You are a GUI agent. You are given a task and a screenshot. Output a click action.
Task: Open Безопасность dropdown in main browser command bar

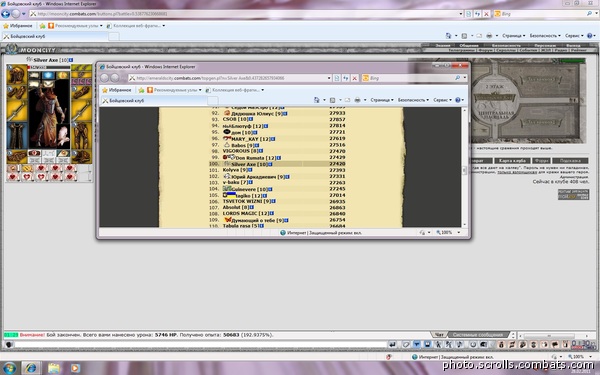(x=545, y=36)
